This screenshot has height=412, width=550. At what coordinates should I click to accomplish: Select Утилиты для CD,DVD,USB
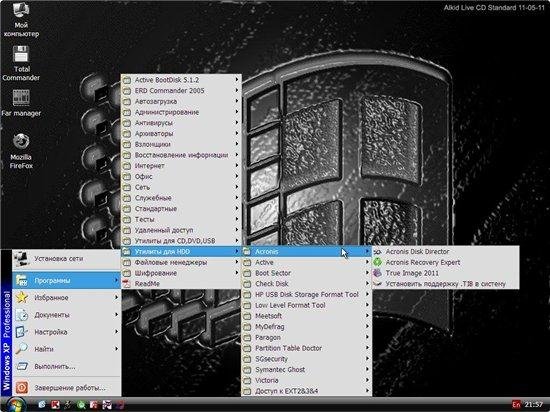181,241
